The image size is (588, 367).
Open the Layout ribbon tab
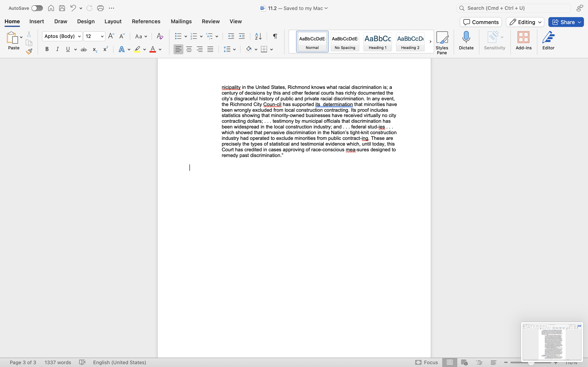click(113, 21)
